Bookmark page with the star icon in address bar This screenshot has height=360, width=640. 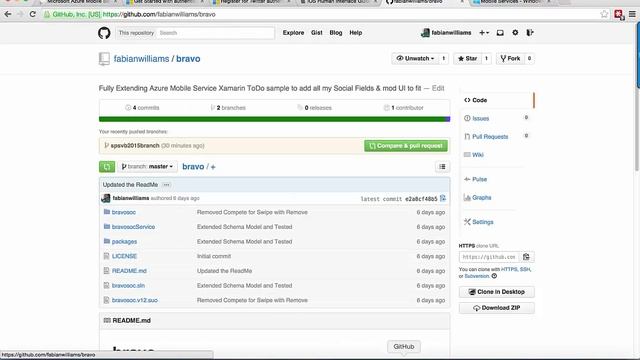tap(604, 14)
